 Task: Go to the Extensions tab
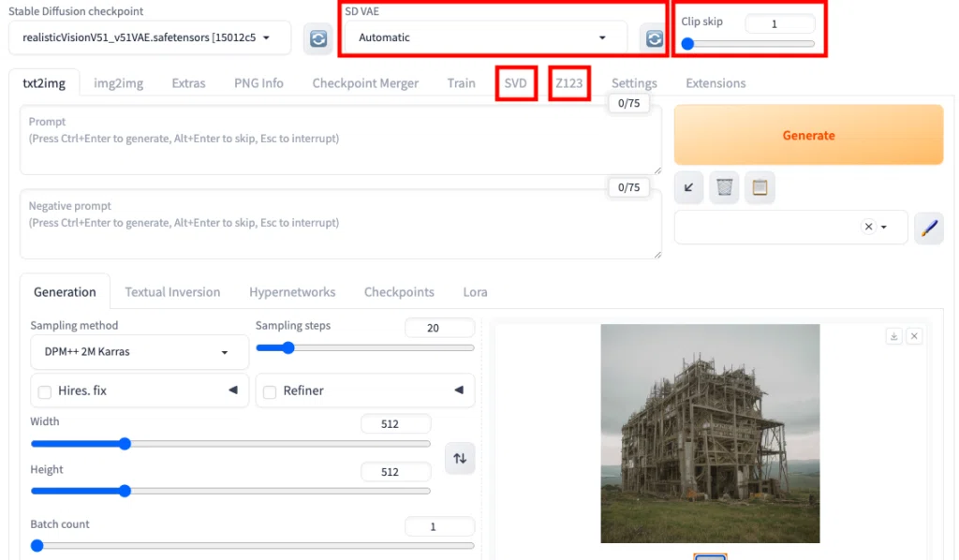[x=716, y=83]
